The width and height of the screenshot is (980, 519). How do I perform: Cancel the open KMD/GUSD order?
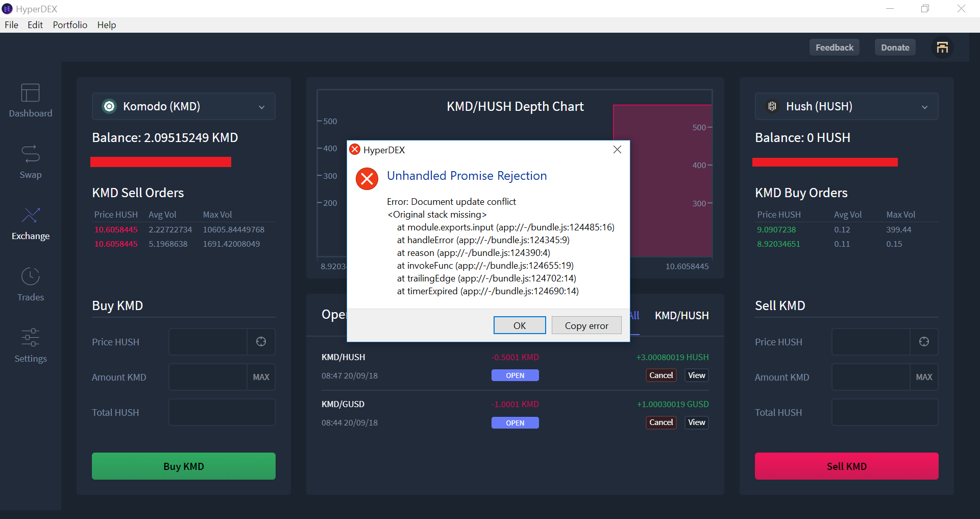click(x=660, y=422)
